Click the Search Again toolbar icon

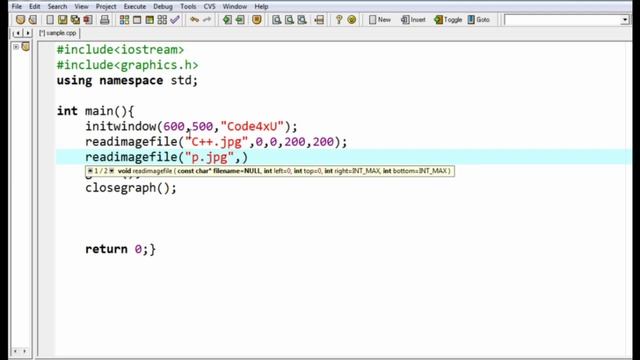302,20
